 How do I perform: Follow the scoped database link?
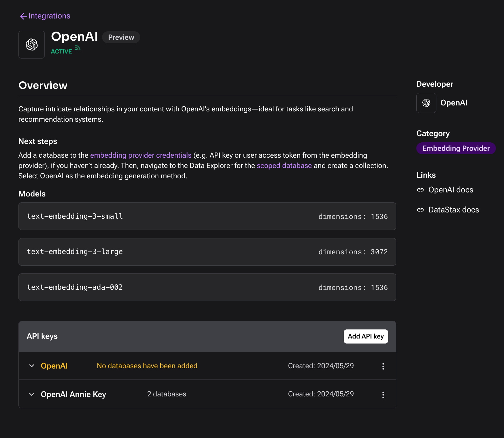click(284, 166)
